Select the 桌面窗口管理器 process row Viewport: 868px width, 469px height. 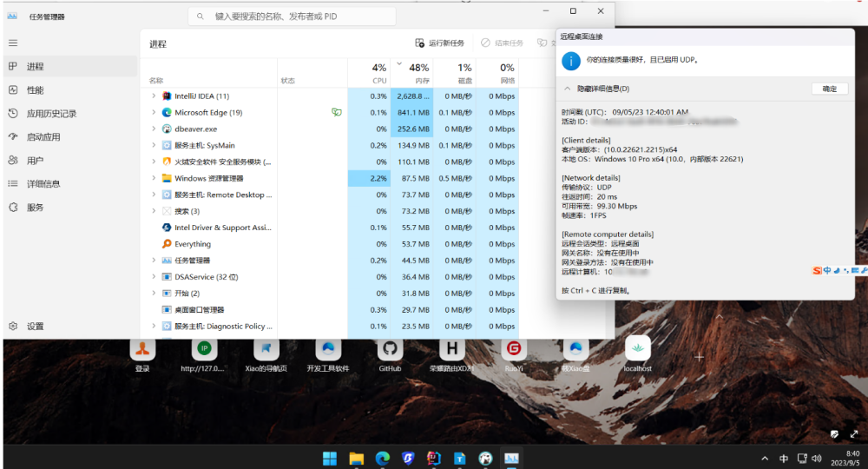point(331,309)
